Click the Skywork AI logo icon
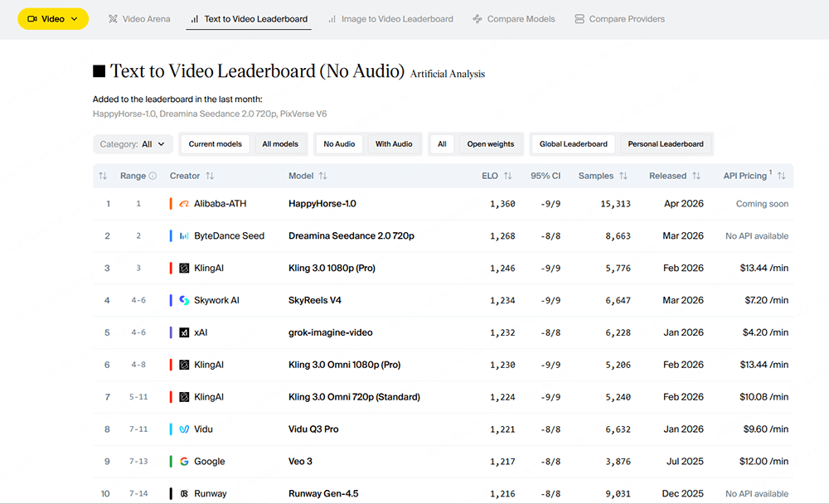 coord(184,300)
